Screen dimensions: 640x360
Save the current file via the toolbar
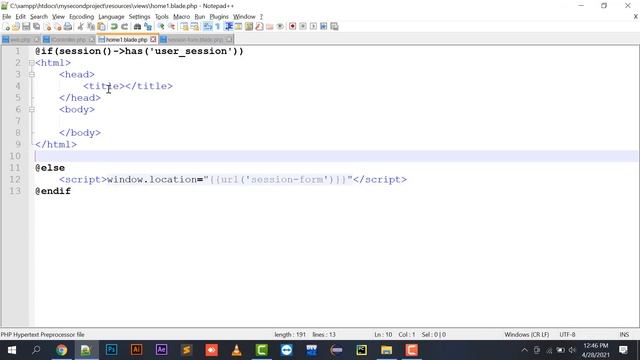tap(26, 27)
